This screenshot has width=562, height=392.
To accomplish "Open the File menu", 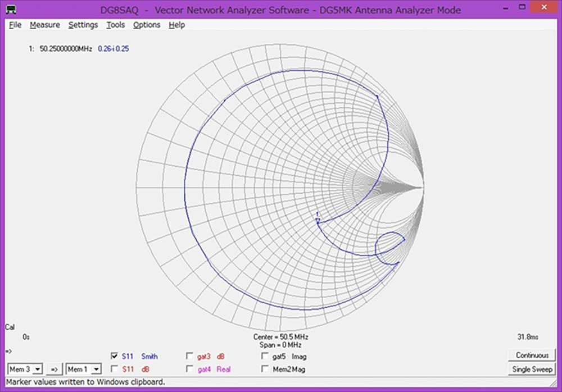I will pyautogui.click(x=15, y=25).
